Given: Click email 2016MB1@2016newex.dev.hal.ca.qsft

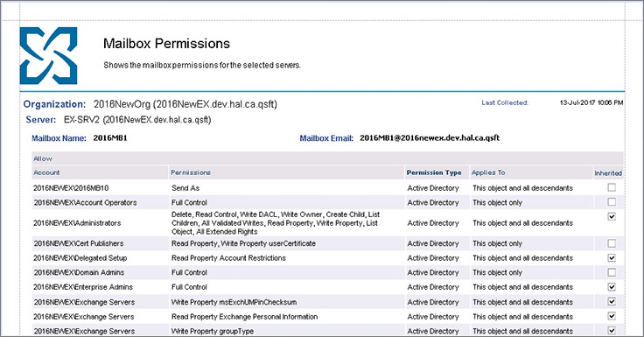Looking at the screenshot, I should point(430,138).
